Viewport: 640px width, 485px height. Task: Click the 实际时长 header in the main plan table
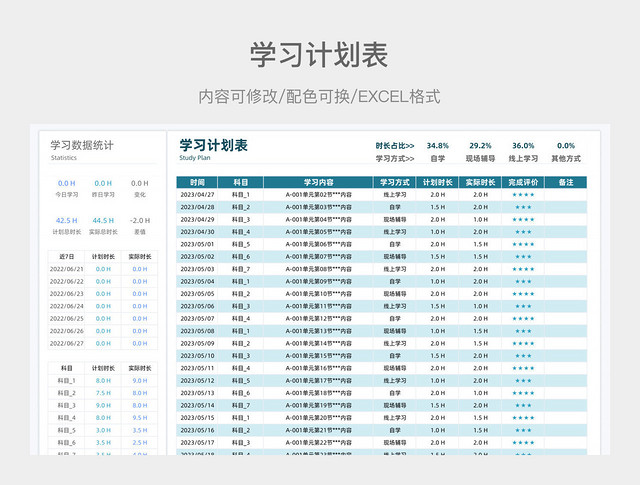480,182
